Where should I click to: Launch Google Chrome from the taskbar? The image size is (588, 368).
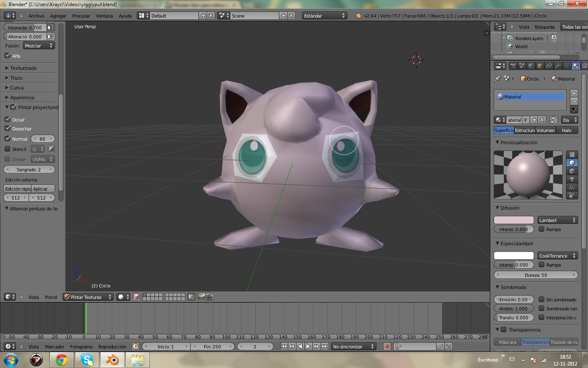point(62,360)
